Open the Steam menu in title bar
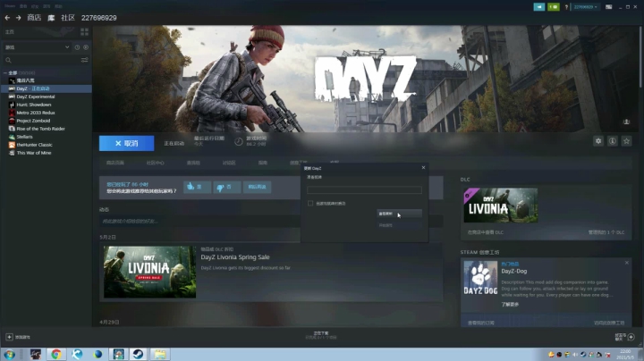This screenshot has width=644, height=361. [10, 6]
